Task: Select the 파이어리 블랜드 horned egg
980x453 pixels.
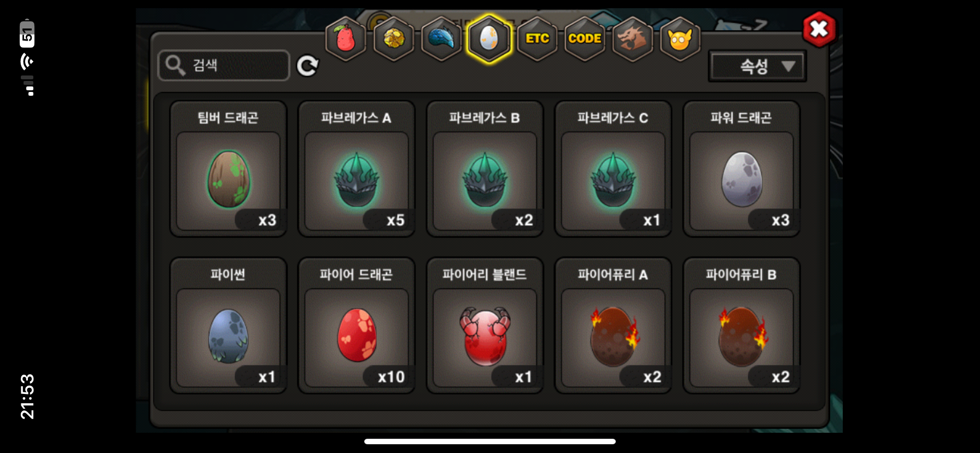Action: pyautogui.click(x=485, y=326)
